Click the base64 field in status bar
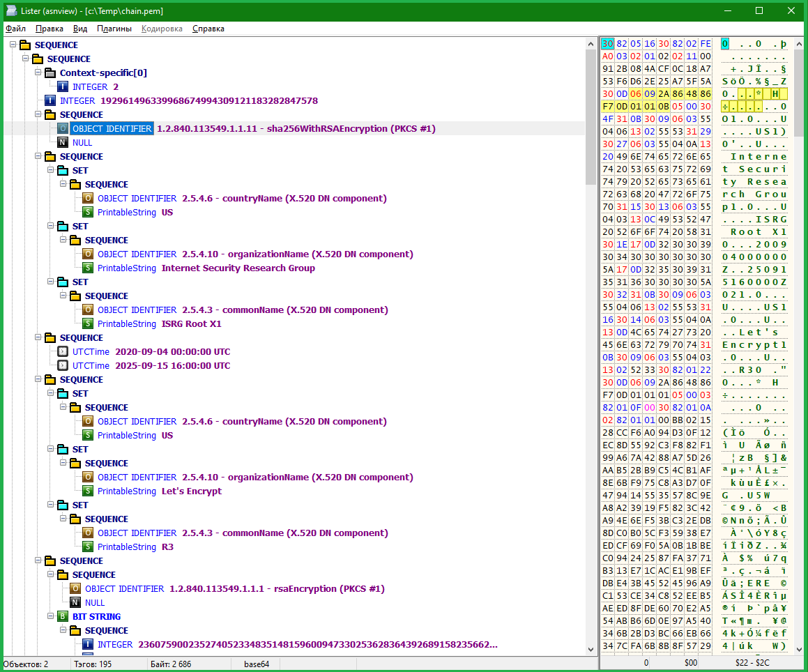This screenshot has width=808, height=672. coord(257,664)
